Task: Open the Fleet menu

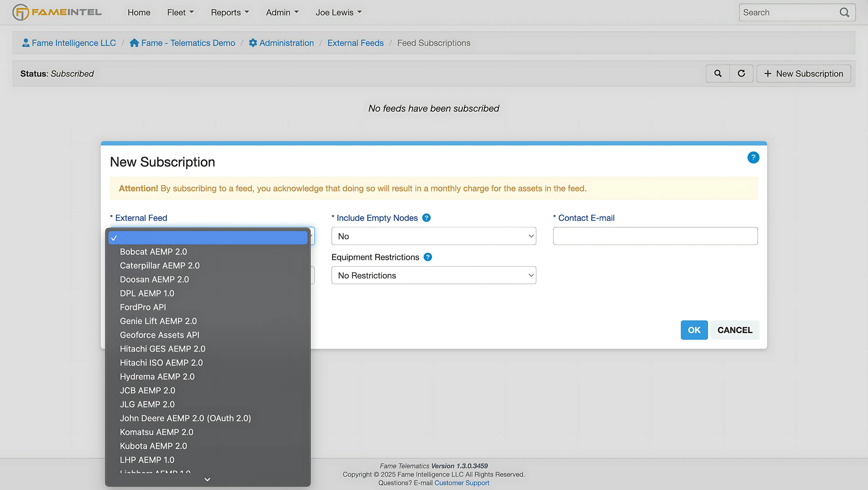Action: [x=180, y=12]
